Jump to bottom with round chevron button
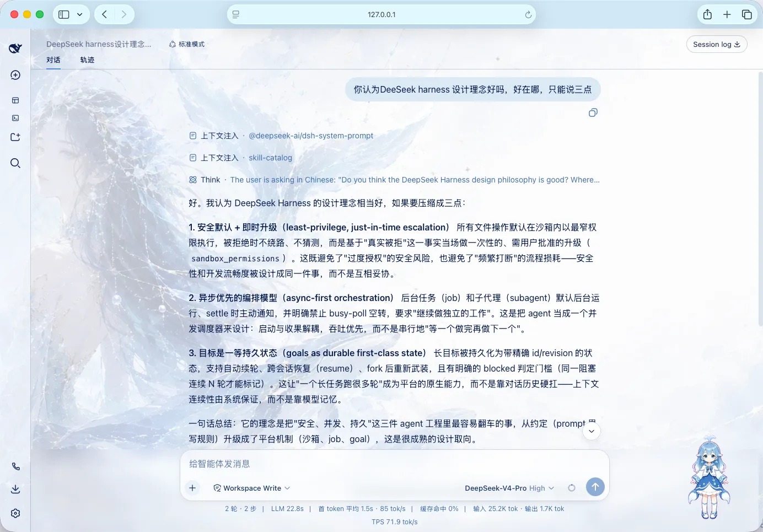 592,431
